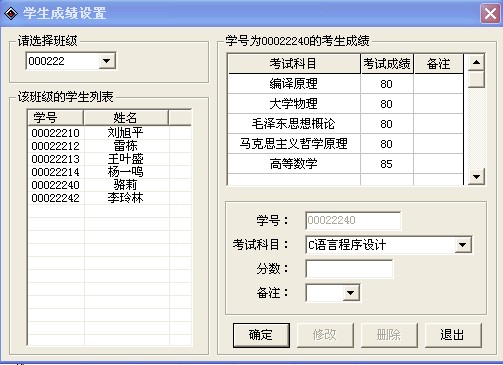Click student name 杨一鸣
This screenshot has height=365, width=503.
tap(126, 172)
